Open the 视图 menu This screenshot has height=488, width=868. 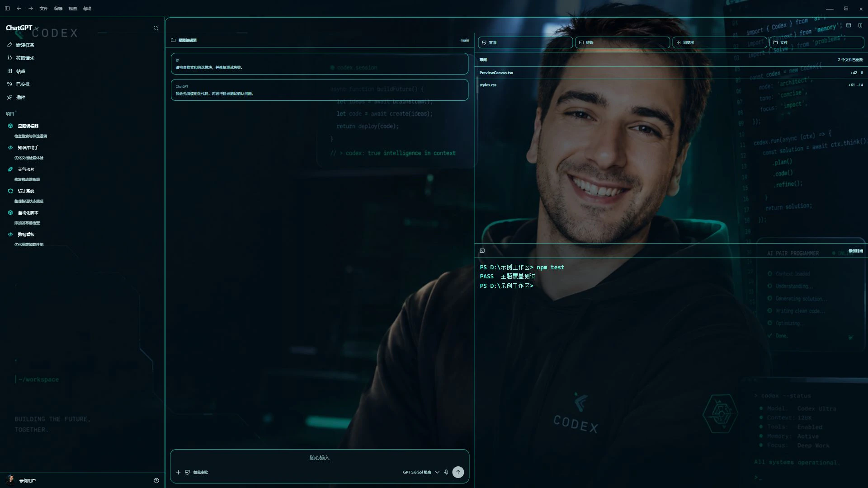pyautogui.click(x=73, y=9)
